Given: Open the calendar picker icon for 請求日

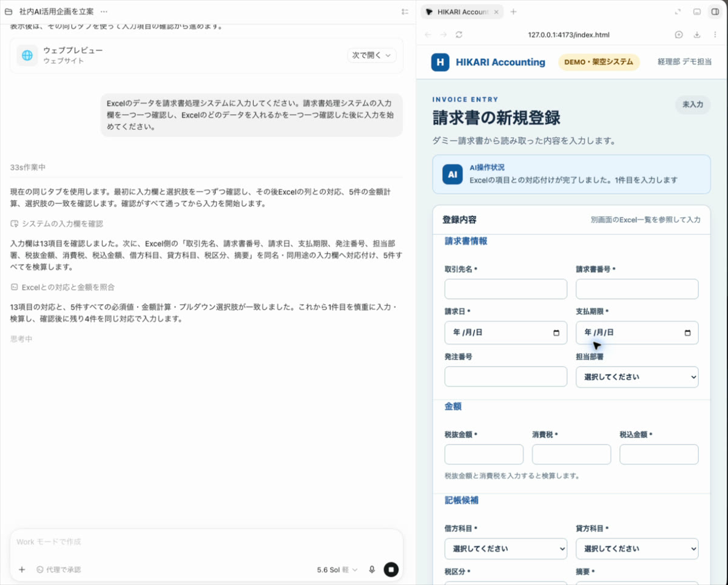Looking at the screenshot, I should [556, 333].
